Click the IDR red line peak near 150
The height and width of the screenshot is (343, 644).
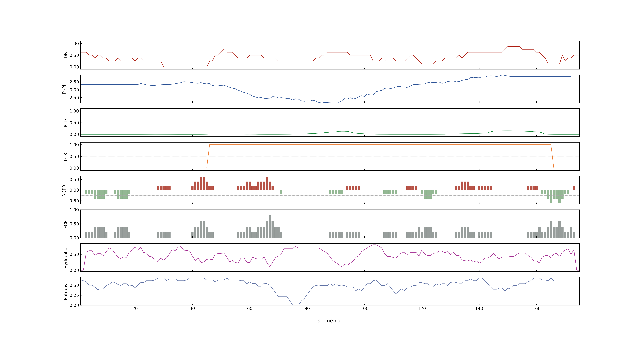[x=514, y=46]
